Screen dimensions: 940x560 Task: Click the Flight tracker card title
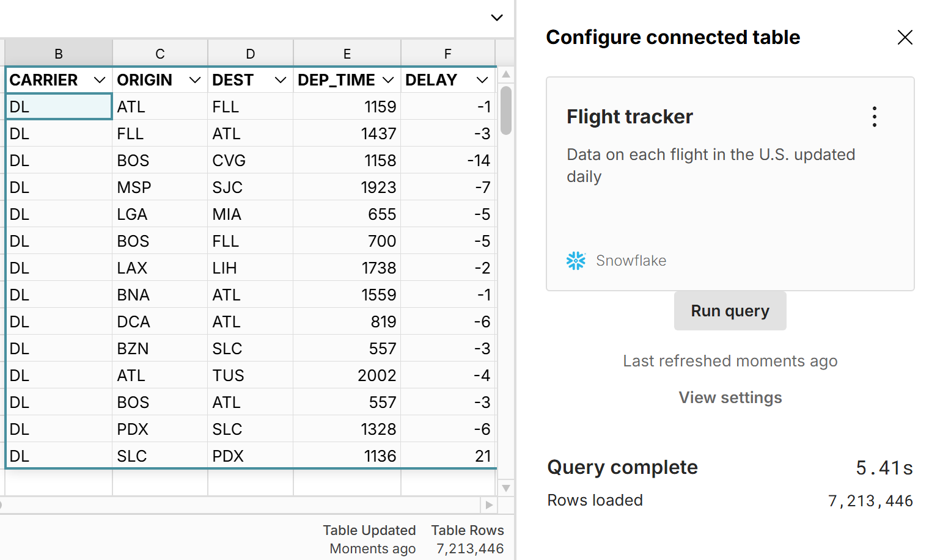pyautogui.click(x=630, y=116)
